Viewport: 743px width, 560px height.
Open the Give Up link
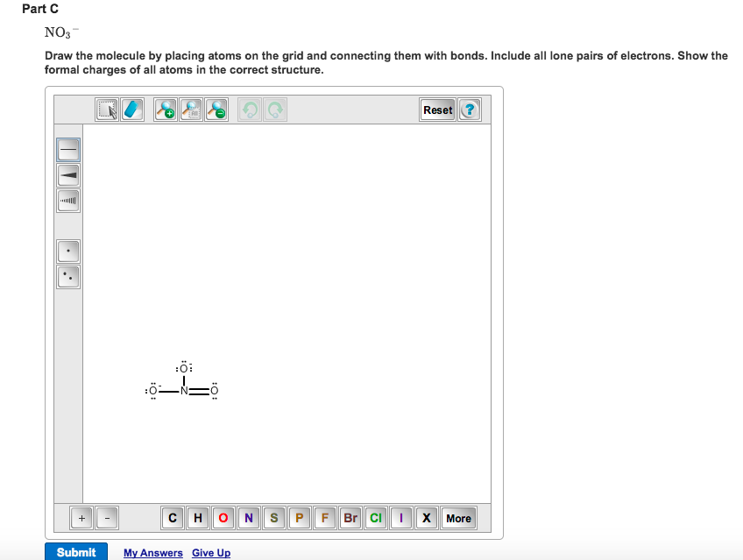tap(211, 552)
